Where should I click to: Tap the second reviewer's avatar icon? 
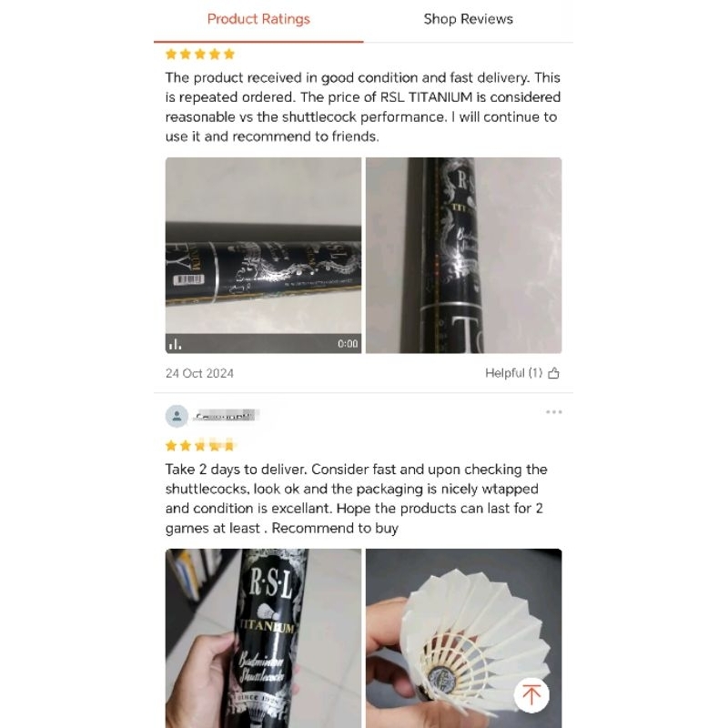(177, 416)
